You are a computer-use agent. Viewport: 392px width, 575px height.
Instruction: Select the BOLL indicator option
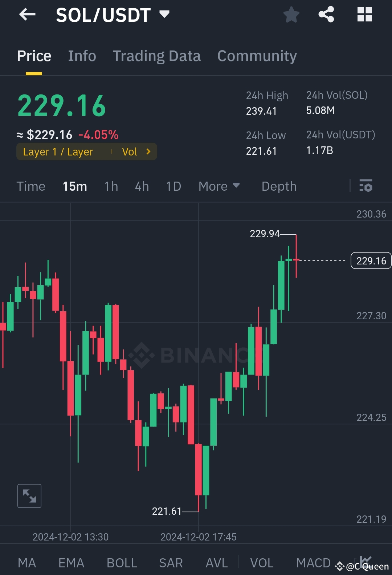(122, 562)
